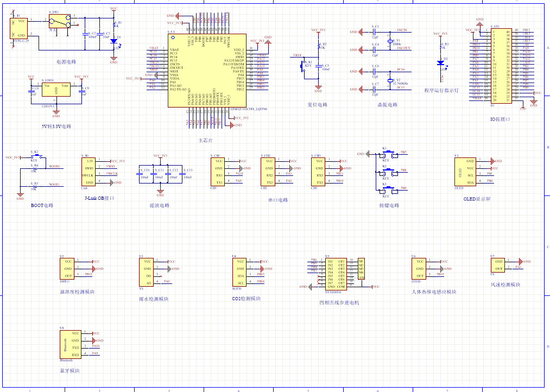Viewport: 550px width, 392px height.
Task: Select the S_SW1 power switch symbol
Action: [60, 21]
